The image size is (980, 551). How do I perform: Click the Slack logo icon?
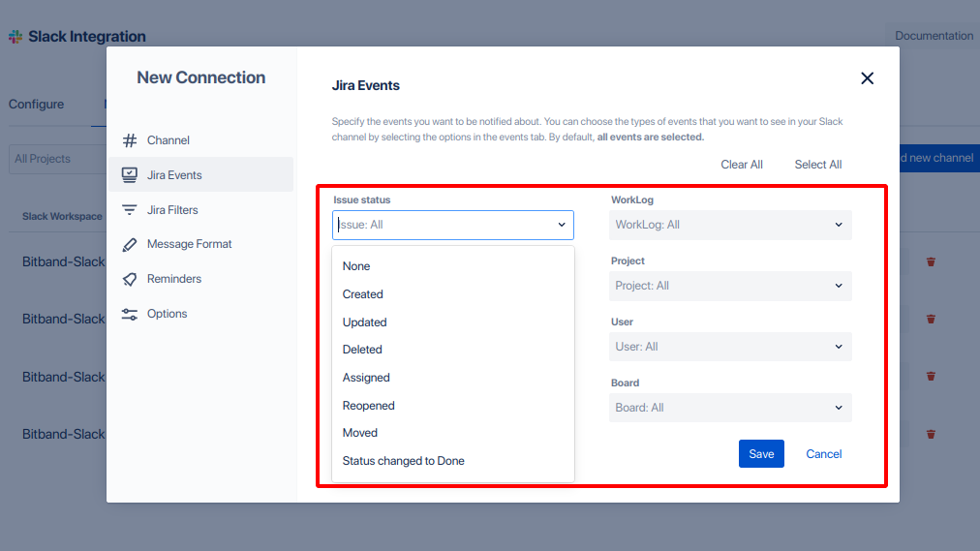coord(15,36)
